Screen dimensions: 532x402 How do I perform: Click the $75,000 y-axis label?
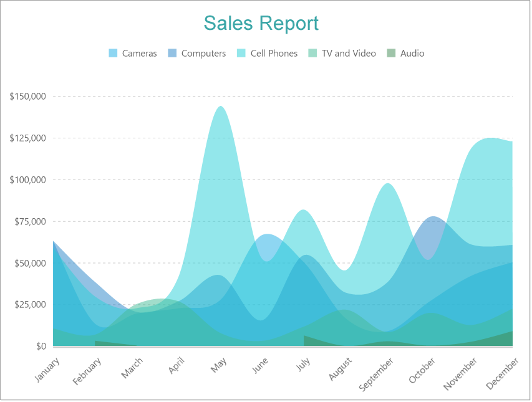click(x=30, y=221)
